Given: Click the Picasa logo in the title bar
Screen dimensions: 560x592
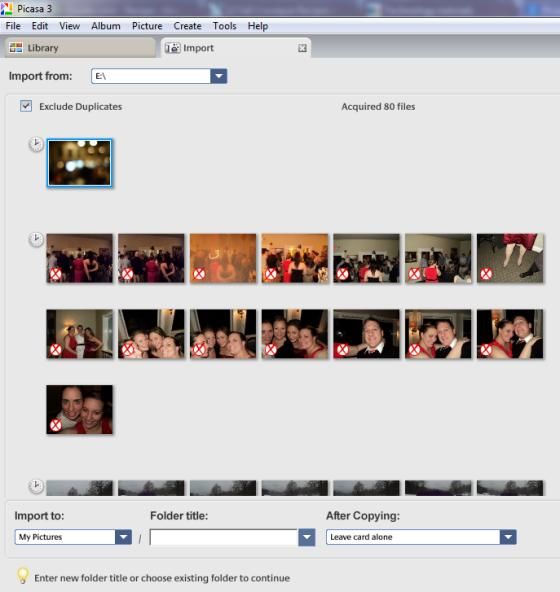Looking at the screenshot, I should click(6, 8).
